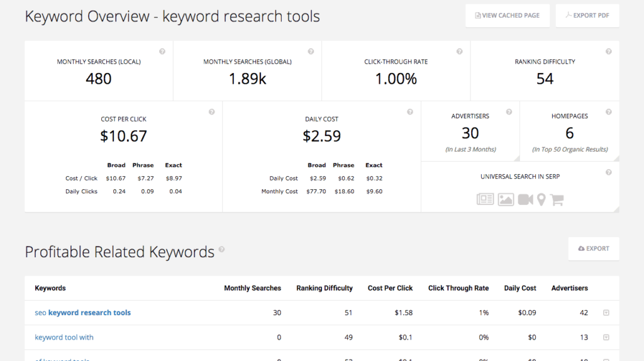Click the advertisers cell showing 13

coord(584,337)
